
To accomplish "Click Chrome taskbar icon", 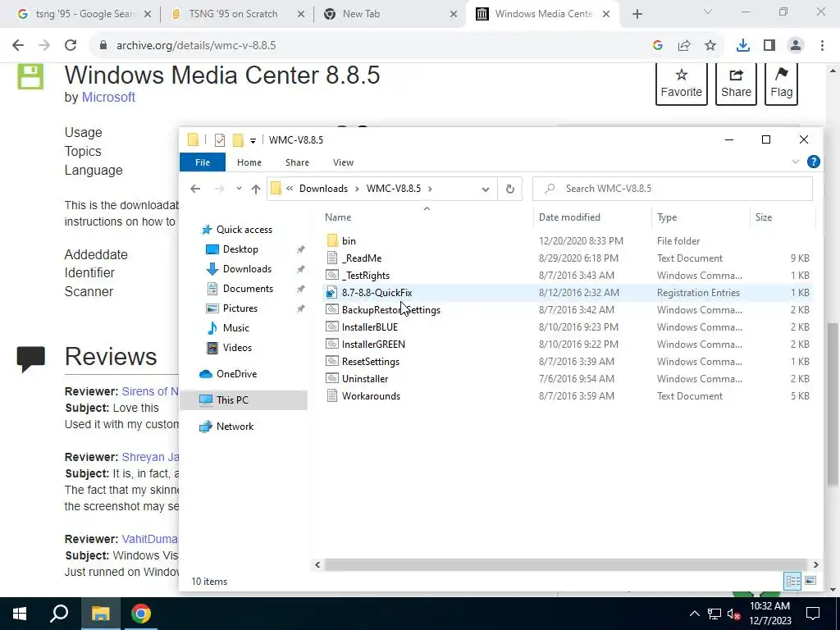I will pos(141,614).
